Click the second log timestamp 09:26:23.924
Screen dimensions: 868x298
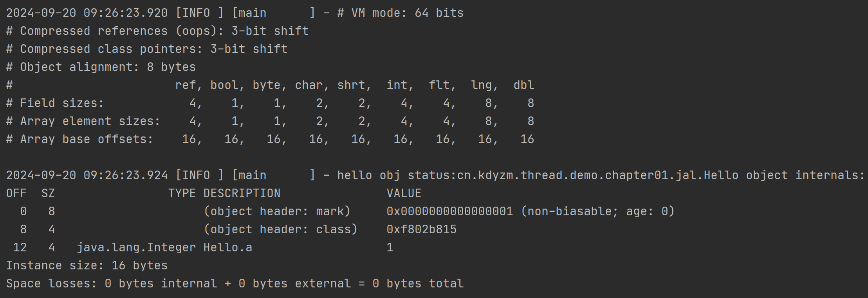pyautogui.click(x=125, y=175)
